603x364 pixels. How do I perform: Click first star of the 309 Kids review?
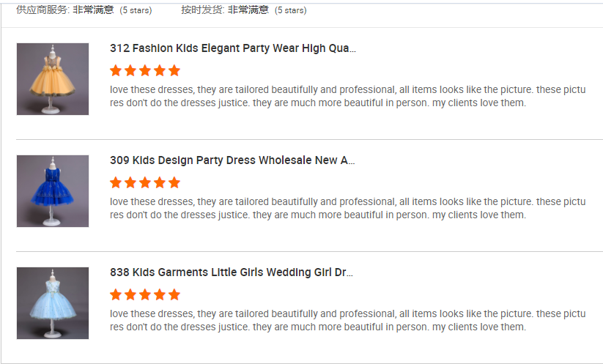116,183
